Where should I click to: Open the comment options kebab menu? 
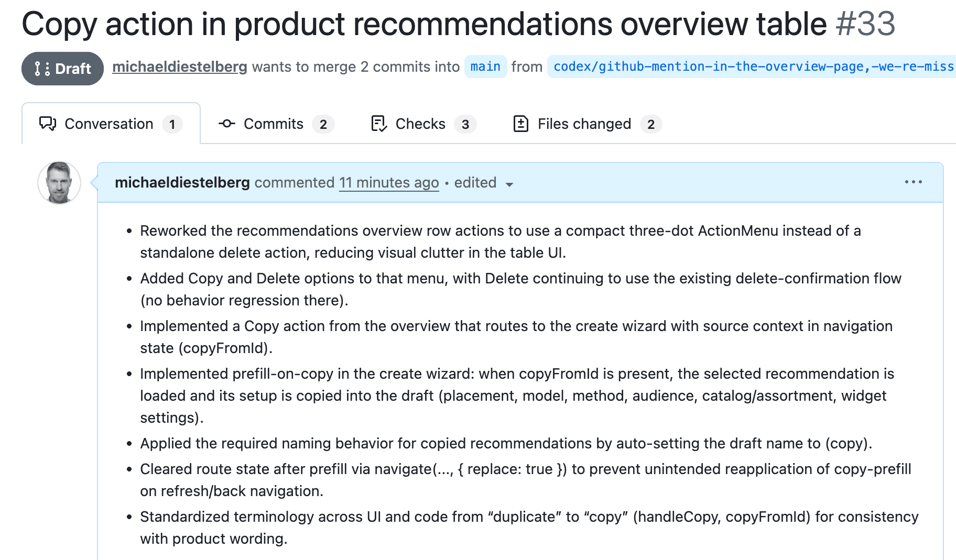914,182
